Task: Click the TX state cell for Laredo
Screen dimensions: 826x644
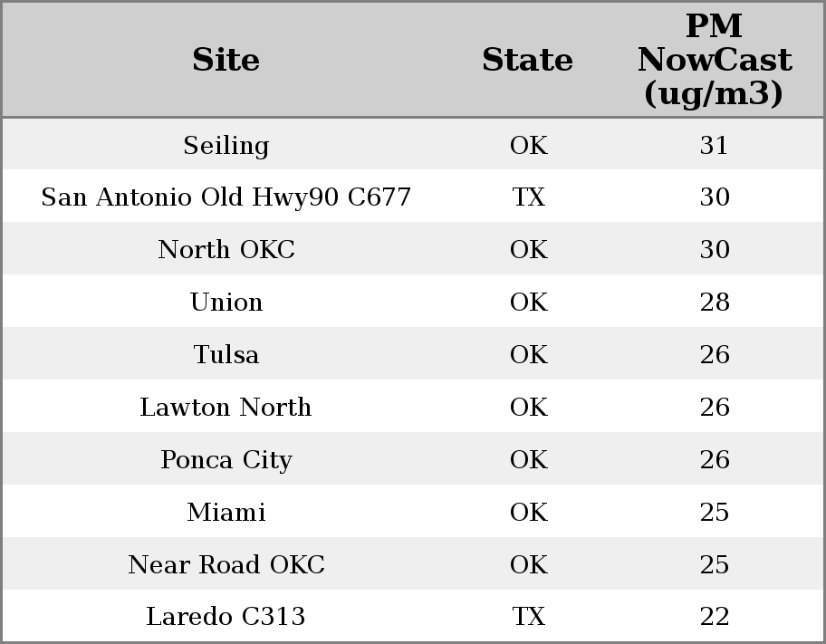Action: pyautogui.click(x=528, y=617)
